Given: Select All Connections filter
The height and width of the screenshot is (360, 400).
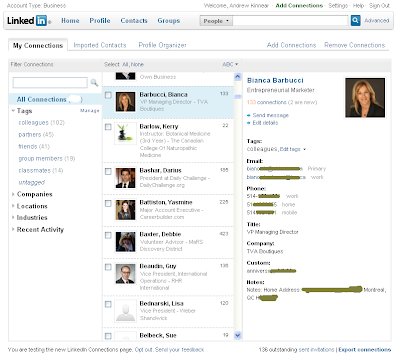Looking at the screenshot, I should 55,99.
